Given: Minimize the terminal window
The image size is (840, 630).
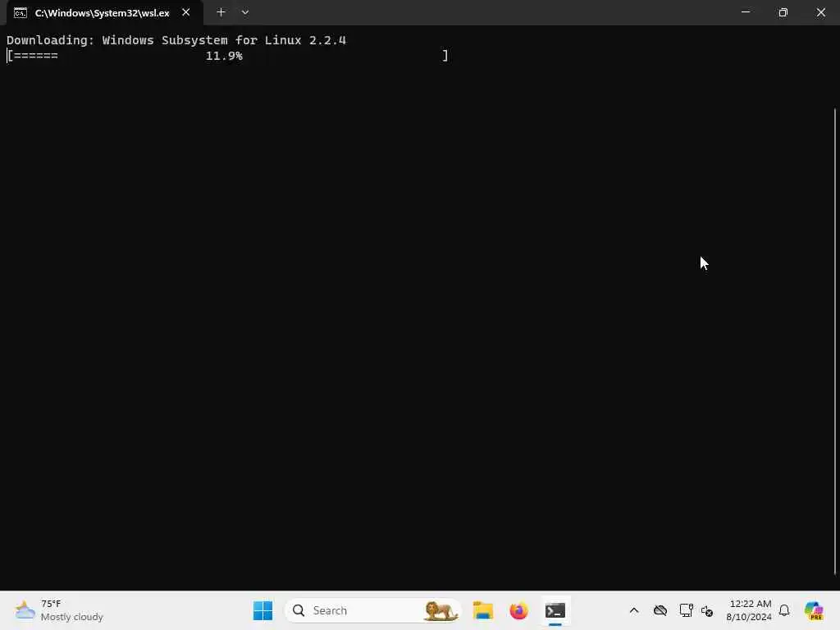Looking at the screenshot, I should pyautogui.click(x=745, y=12).
